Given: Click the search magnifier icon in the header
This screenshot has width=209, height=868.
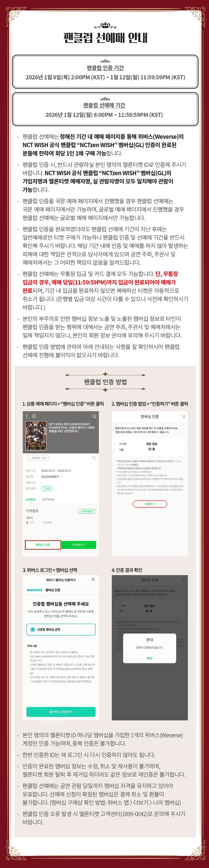Looking at the screenshot, I should (x=94, y=416).
